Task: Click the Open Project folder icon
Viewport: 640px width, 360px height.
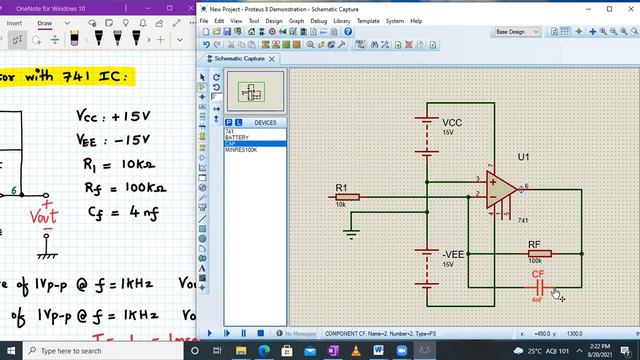Action: pyautogui.click(x=217, y=32)
